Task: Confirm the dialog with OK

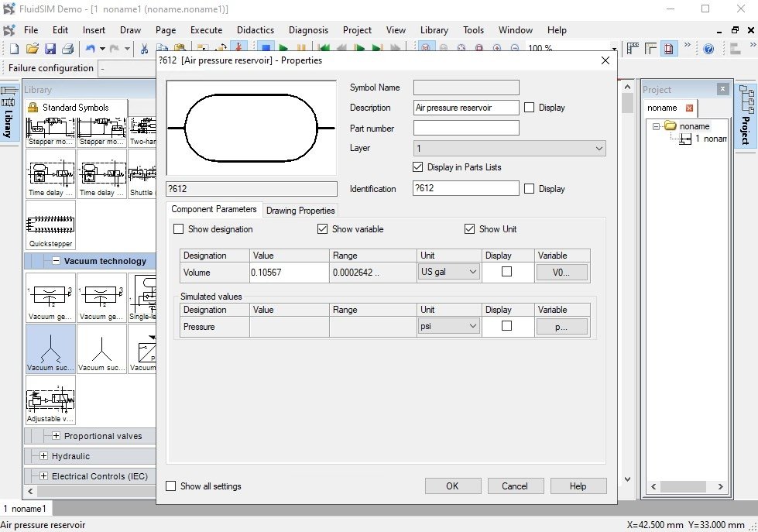Action: tap(453, 486)
